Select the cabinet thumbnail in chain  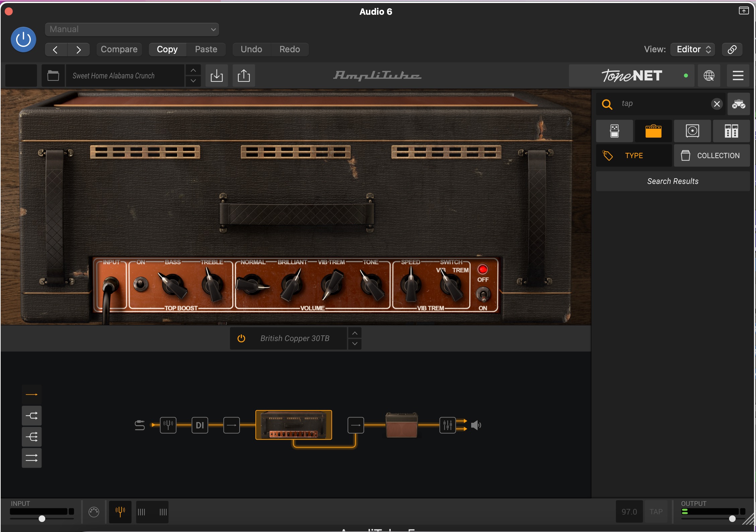click(402, 425)
